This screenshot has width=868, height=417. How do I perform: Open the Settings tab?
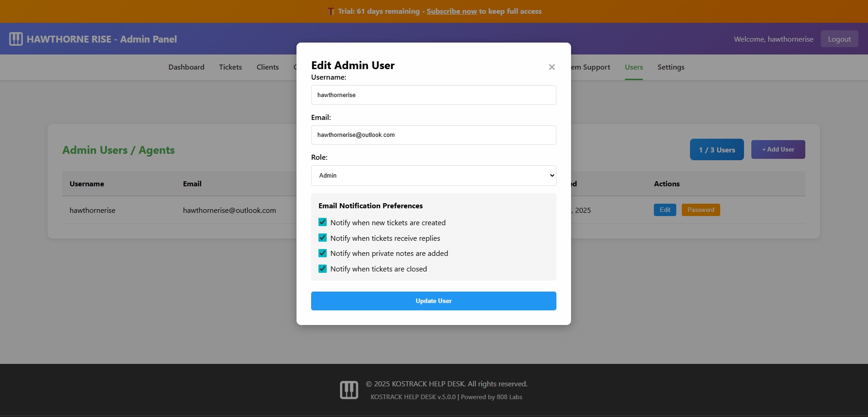pos(670,67)
